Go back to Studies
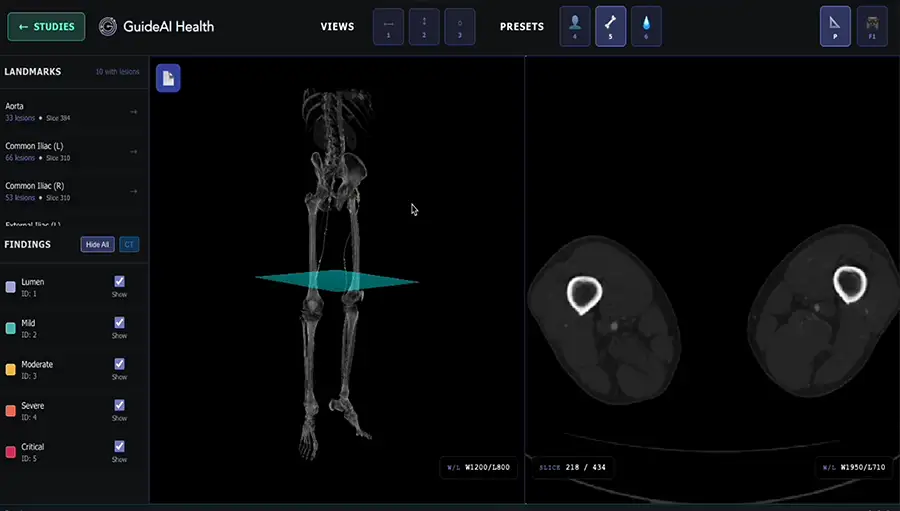The height and width of the screenshot is (511, 900). [46, 27]
